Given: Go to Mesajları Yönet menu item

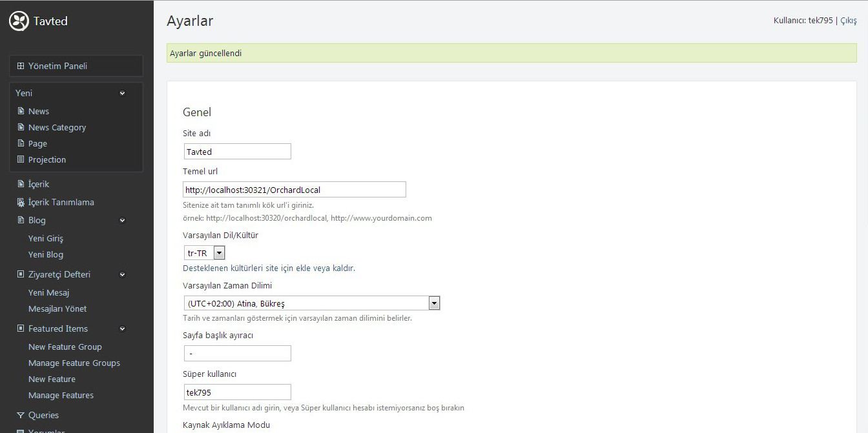Looking at the screenshot, I should click(x=57, y=308).
